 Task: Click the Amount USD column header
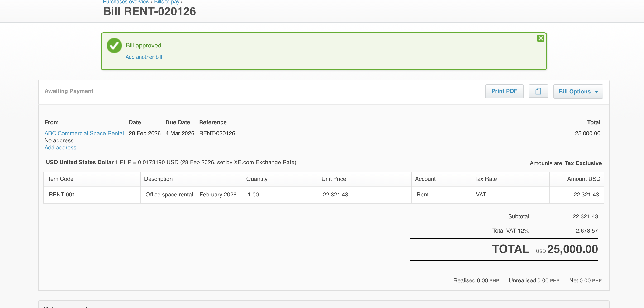click(583, 179)
